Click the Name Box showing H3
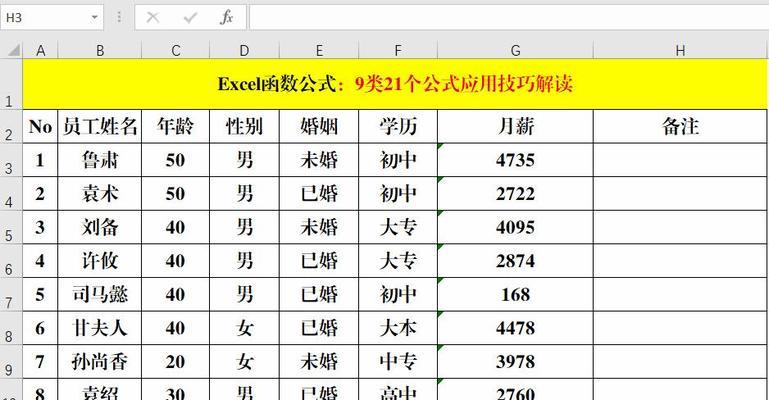This screenshot has width=769, height=400. coord(51,18)
